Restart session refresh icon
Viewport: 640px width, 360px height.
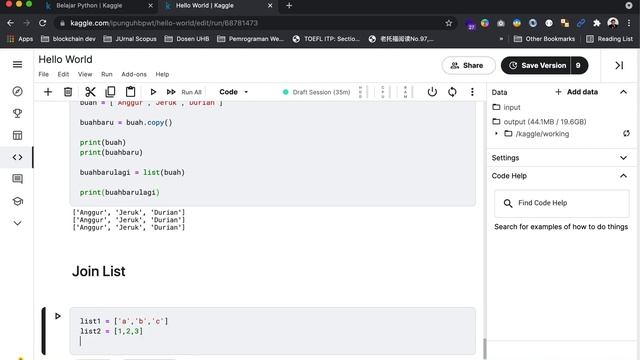point(452,92)
